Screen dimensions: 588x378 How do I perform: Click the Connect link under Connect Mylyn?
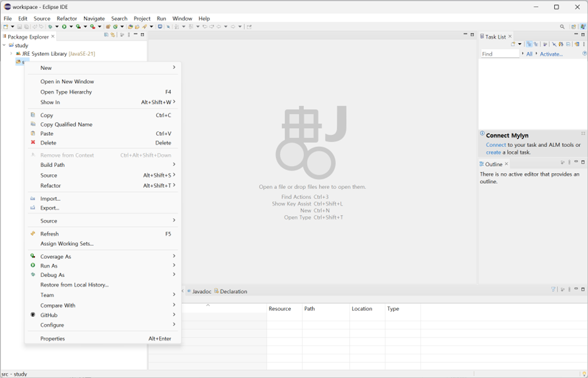point(496,145)
